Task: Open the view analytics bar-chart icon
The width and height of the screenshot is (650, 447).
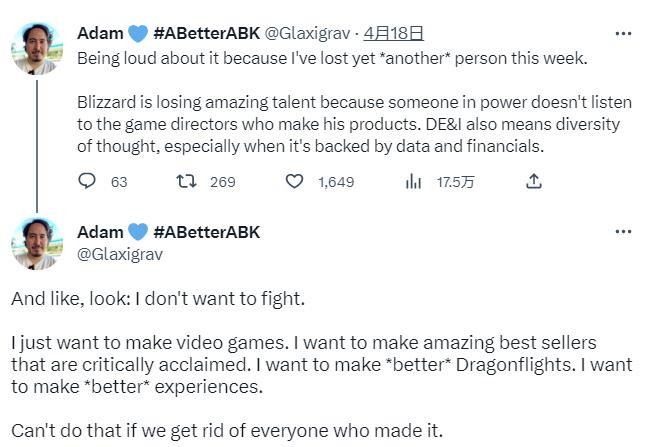Action: tap(413, 181)
